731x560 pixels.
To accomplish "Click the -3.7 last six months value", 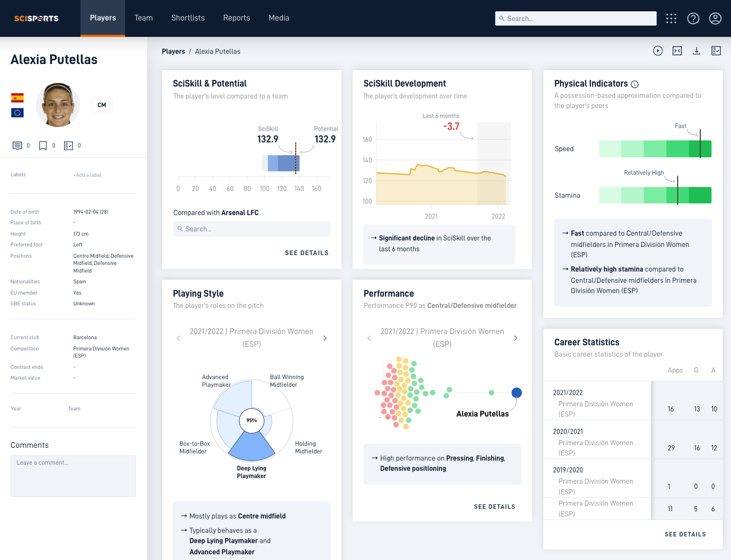I will click(451, 127).
